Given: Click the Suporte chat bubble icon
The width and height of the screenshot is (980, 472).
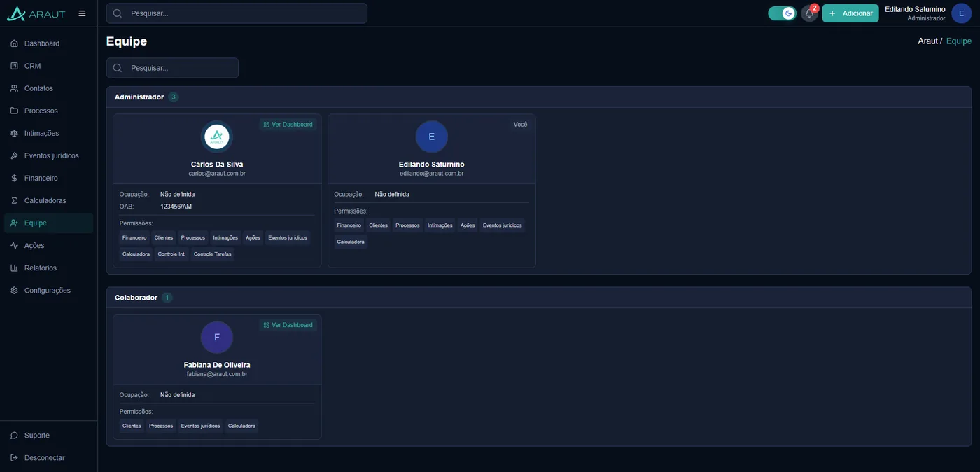Looking at the screenshot, I should click(x=14, y=435).
